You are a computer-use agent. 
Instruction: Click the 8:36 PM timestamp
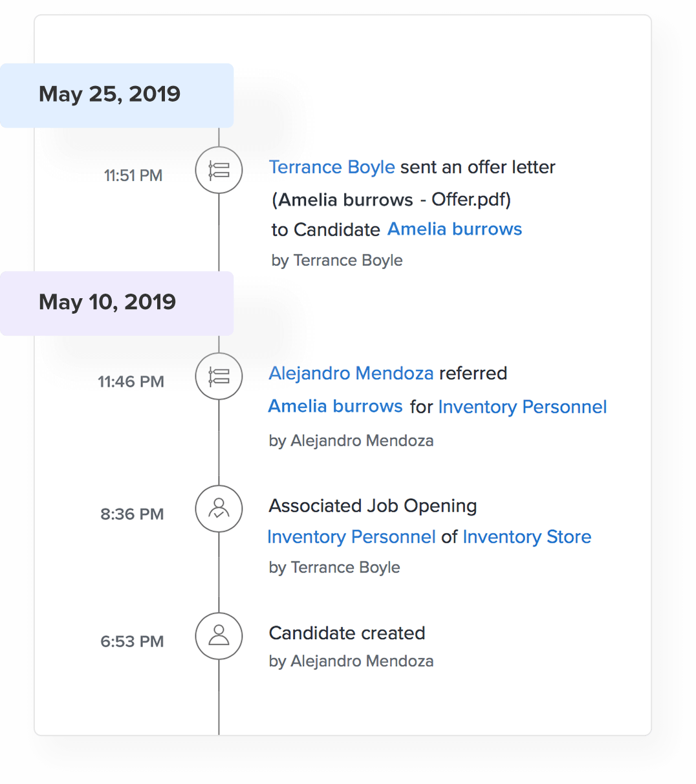132,514
